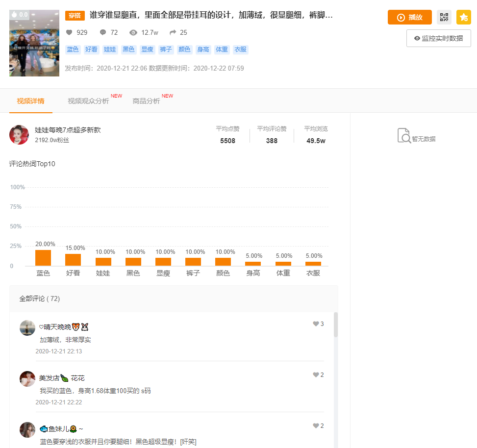The image size is (477, 448).
Task: Click the 好看 keyword tag
Action: coord(91,50)
